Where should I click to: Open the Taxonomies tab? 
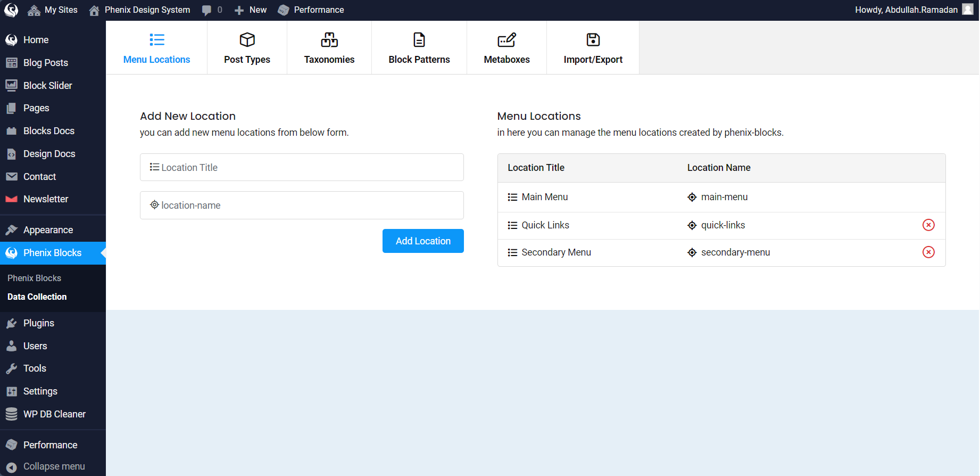tap(329, 47)
